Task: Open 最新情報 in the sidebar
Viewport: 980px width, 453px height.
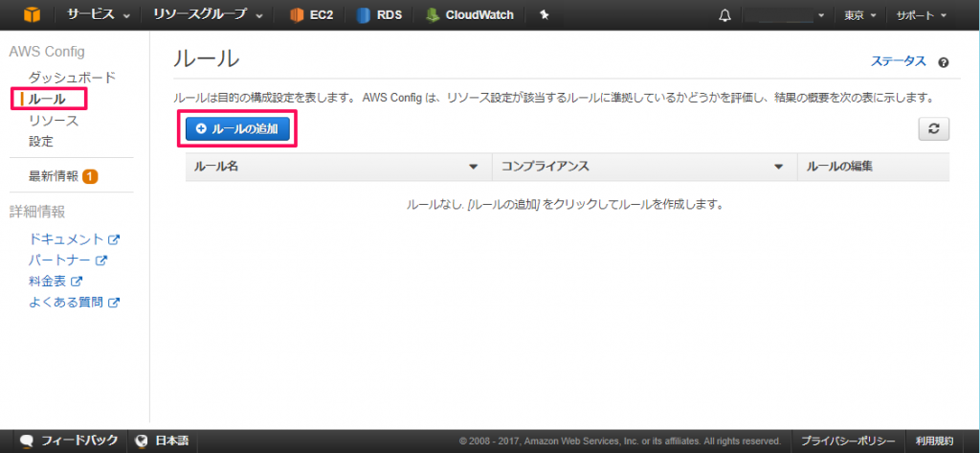Action: click(54, 176)
